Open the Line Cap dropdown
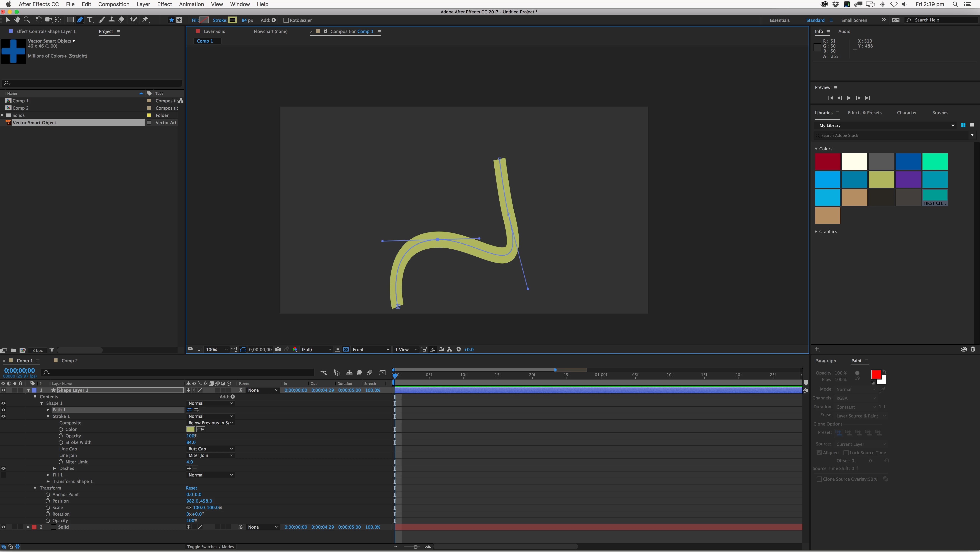 210,449
